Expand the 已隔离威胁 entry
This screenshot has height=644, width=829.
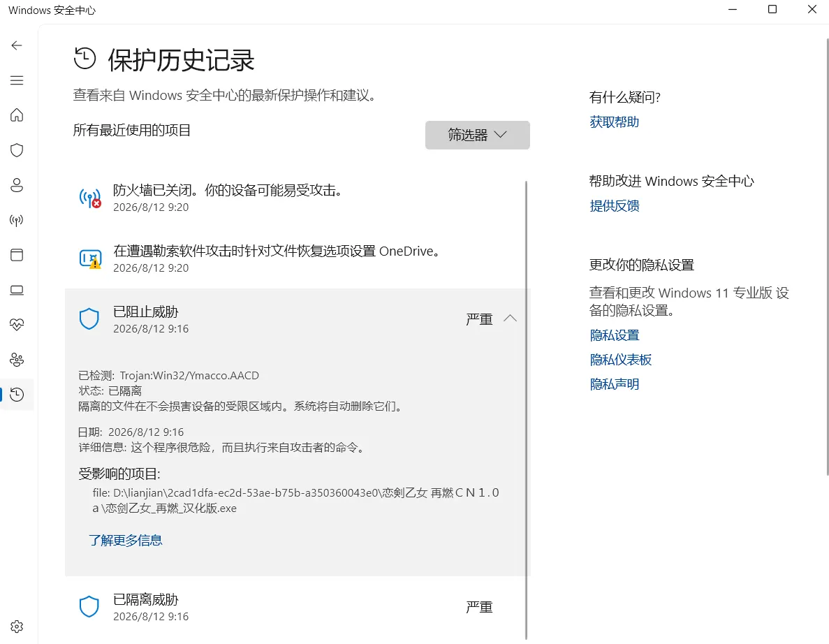296,607
